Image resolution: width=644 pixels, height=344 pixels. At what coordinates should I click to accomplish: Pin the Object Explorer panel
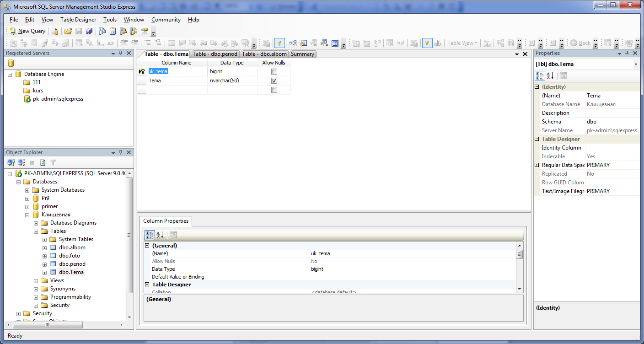(121, 152)
